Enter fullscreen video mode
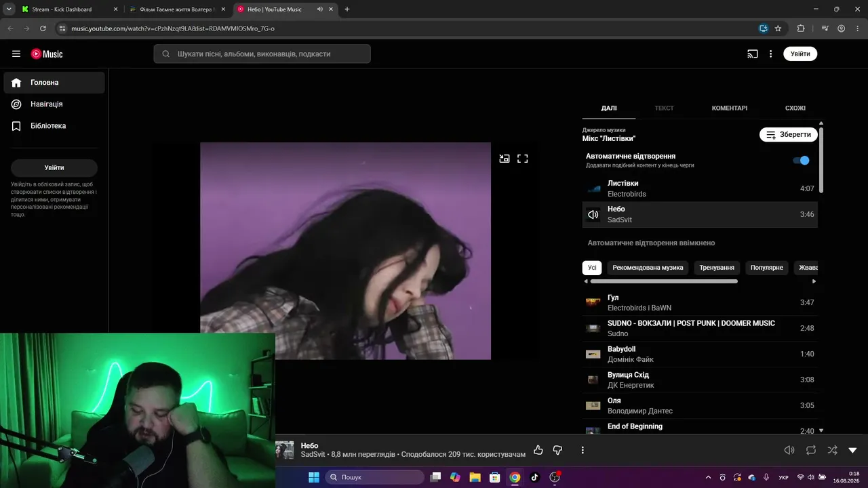 click(x=523, y=159)
